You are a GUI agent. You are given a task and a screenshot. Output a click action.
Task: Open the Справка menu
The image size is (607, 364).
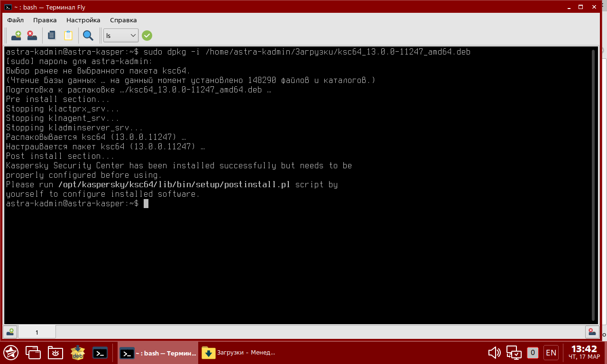coord(123,20)
